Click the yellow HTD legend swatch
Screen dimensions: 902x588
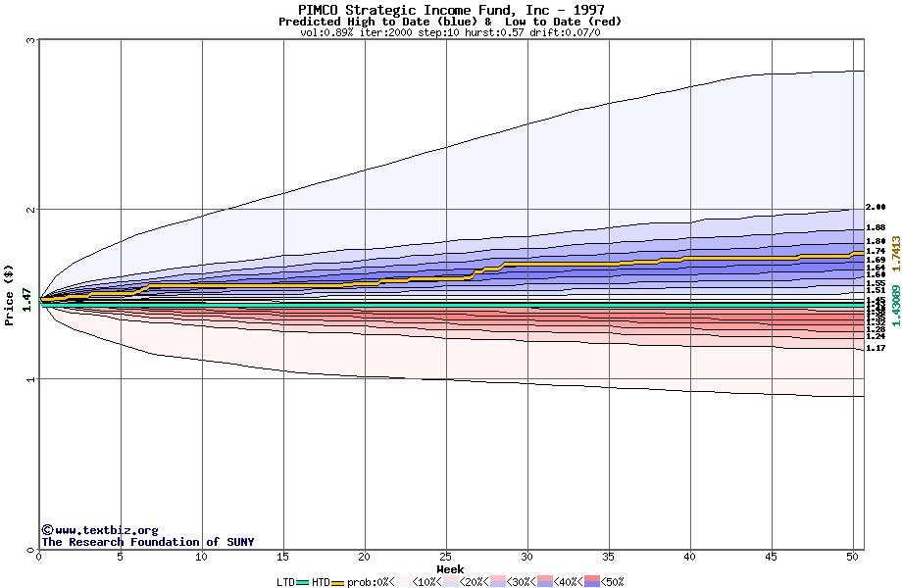click(x=337, y=583)
